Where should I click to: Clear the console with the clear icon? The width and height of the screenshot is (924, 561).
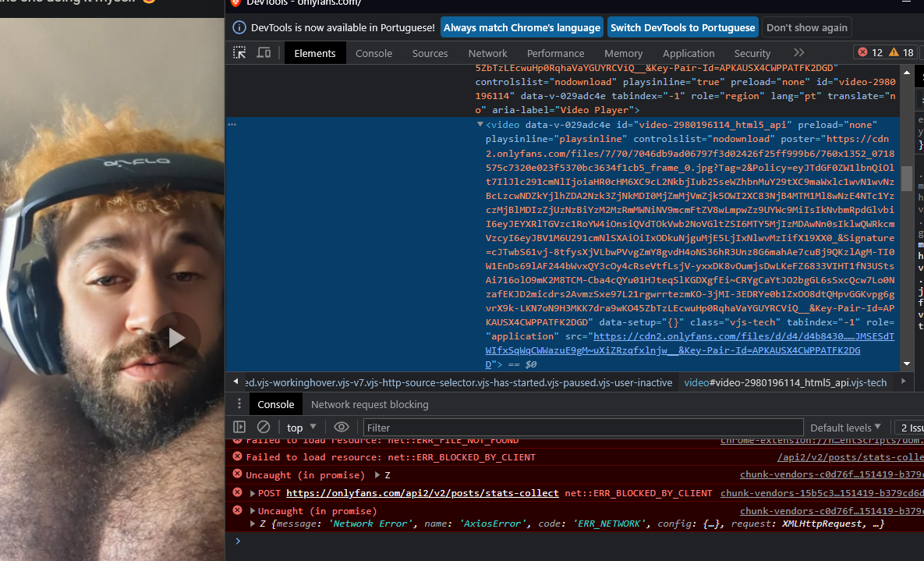coord(264,428)
